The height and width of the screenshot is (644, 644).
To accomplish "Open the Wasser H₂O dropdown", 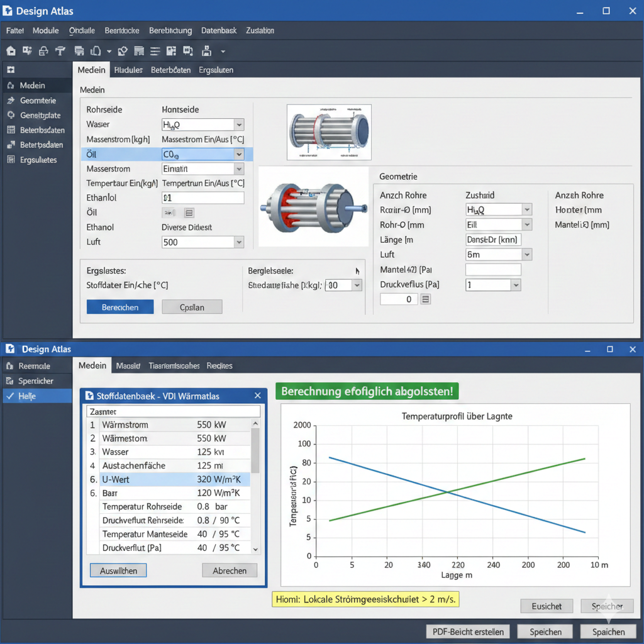I will pyautogui.click(x=238, y=125).
